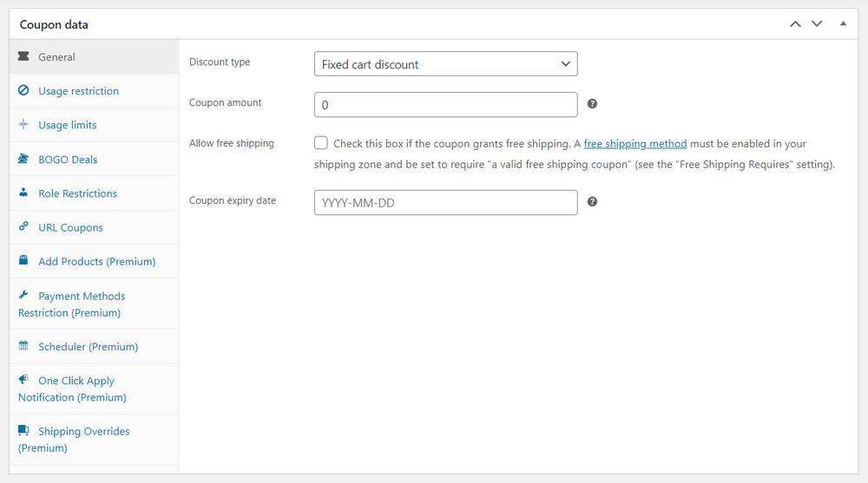Move Coupon data panel down
Image resolution: width=868 pixels, height=483 pixels.
pyautogui.click(x=817, y=24)
